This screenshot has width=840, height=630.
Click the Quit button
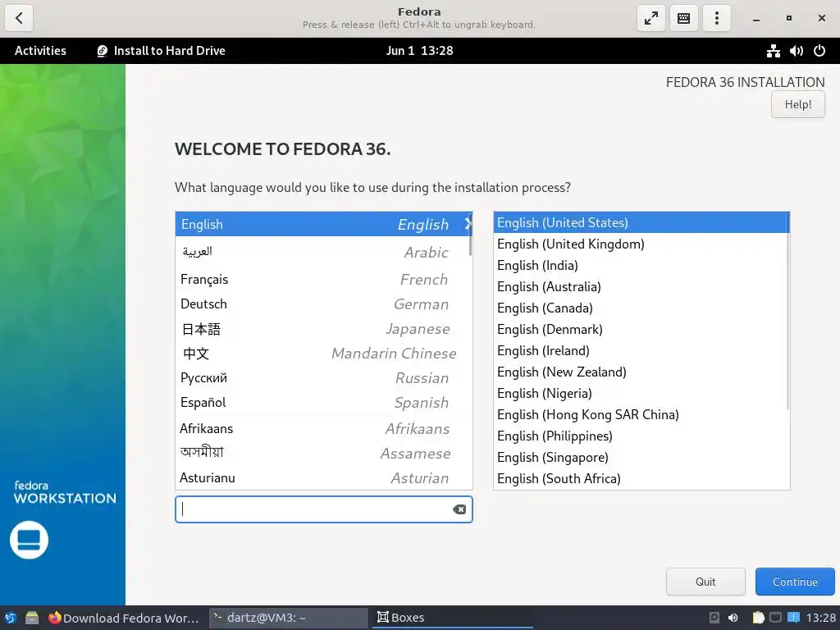[705, 582]
